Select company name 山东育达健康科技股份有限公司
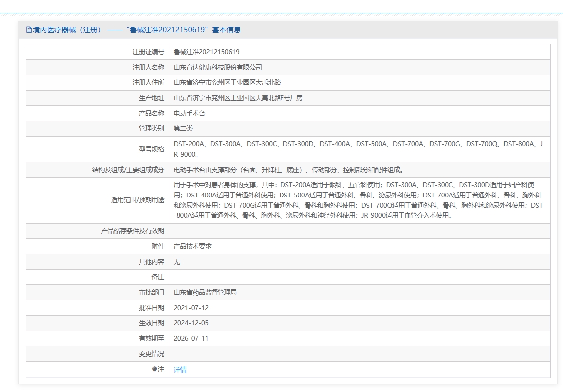 (x=218, y=67)
